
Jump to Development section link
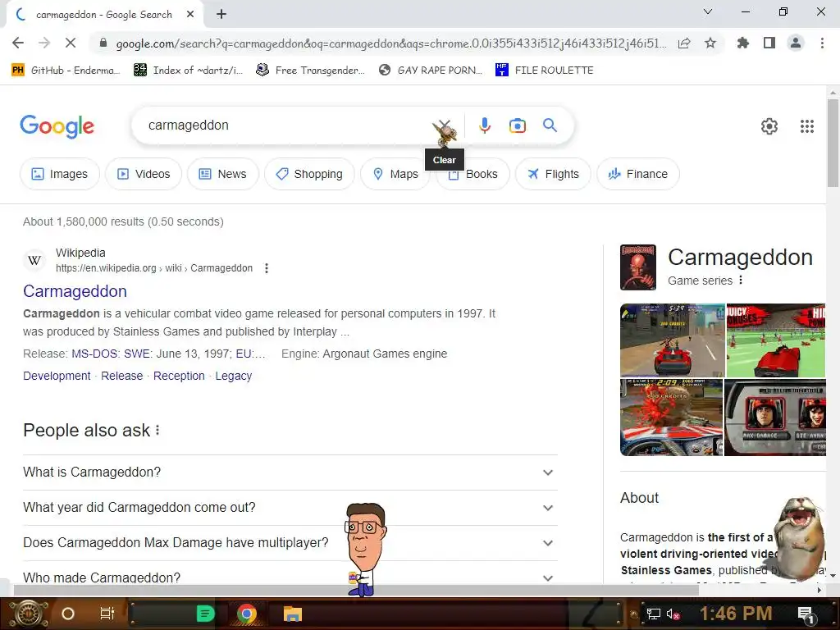tap(57, 376)
